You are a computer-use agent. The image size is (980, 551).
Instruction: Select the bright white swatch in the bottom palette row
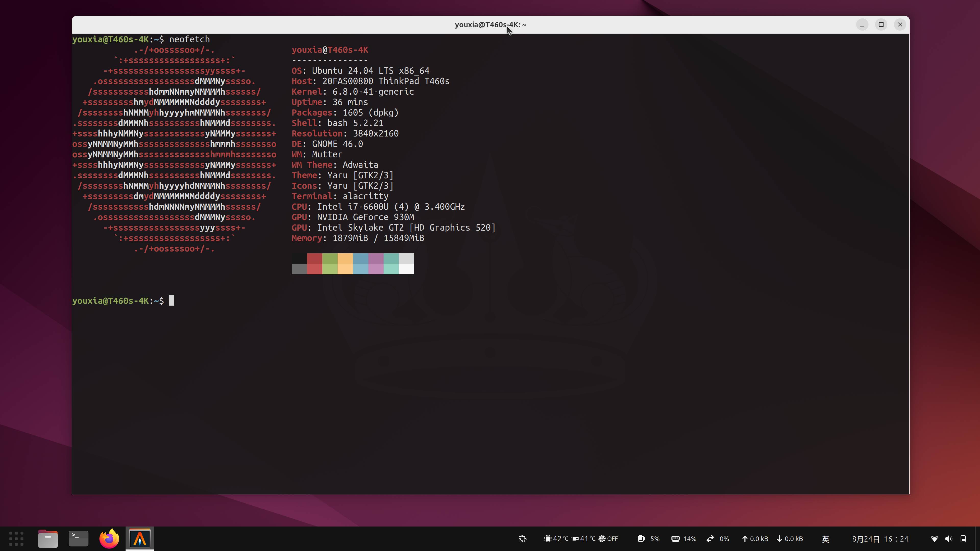406,269
